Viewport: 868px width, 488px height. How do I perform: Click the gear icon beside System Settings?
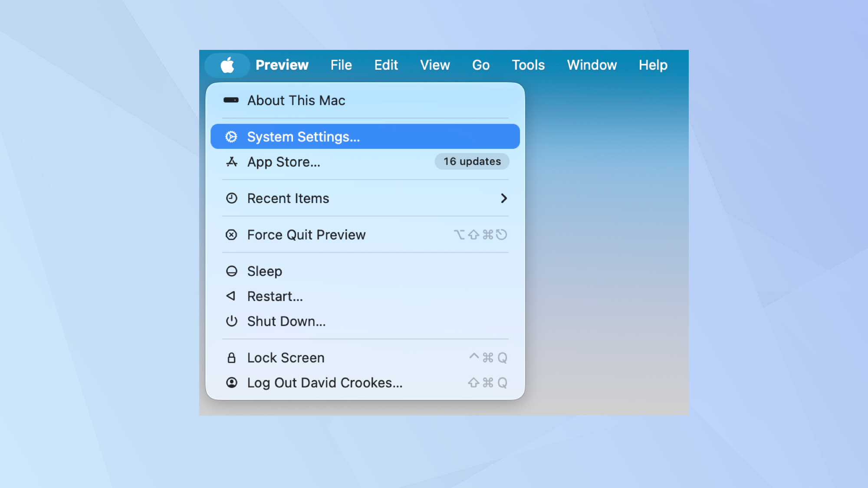232,136
